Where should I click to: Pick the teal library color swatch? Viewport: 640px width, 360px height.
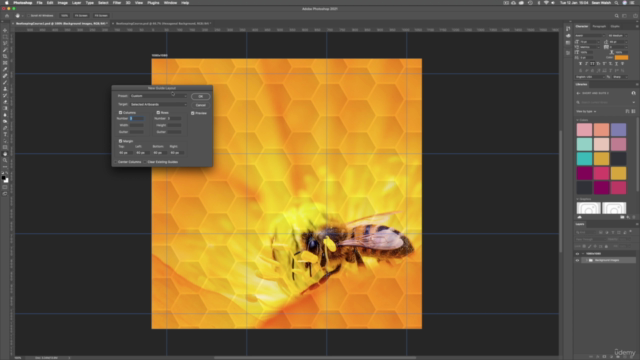[x=584, y=159]
